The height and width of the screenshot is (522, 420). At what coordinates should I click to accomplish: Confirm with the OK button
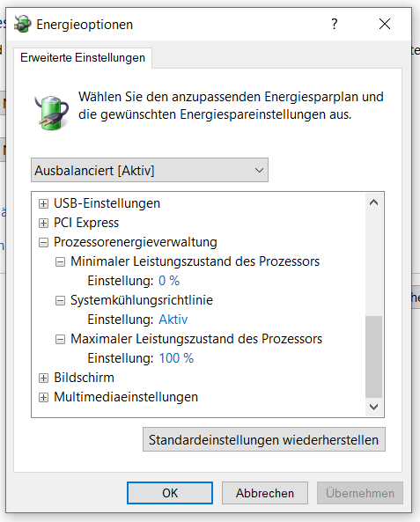click(170, 493)
